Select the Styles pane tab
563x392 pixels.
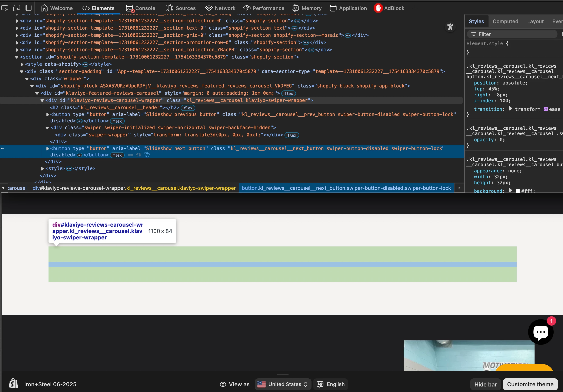pyautogui.click(x=476, y=21)
